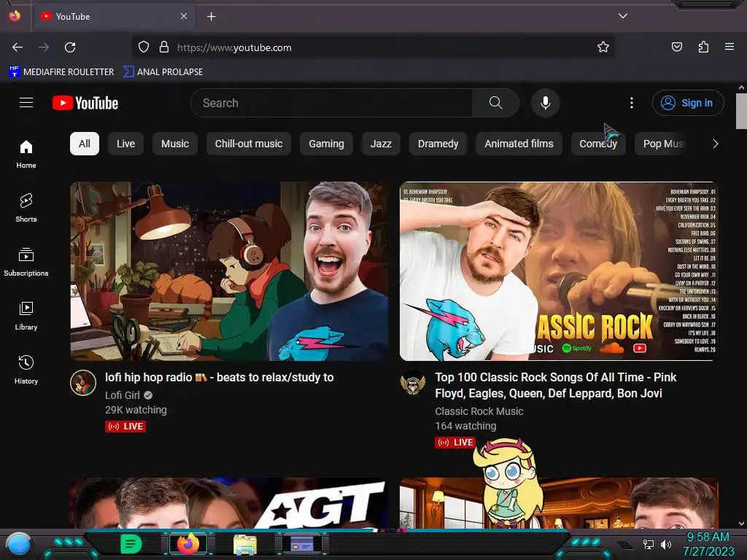Open a new tab with the plus button

[x=211, y=17]
